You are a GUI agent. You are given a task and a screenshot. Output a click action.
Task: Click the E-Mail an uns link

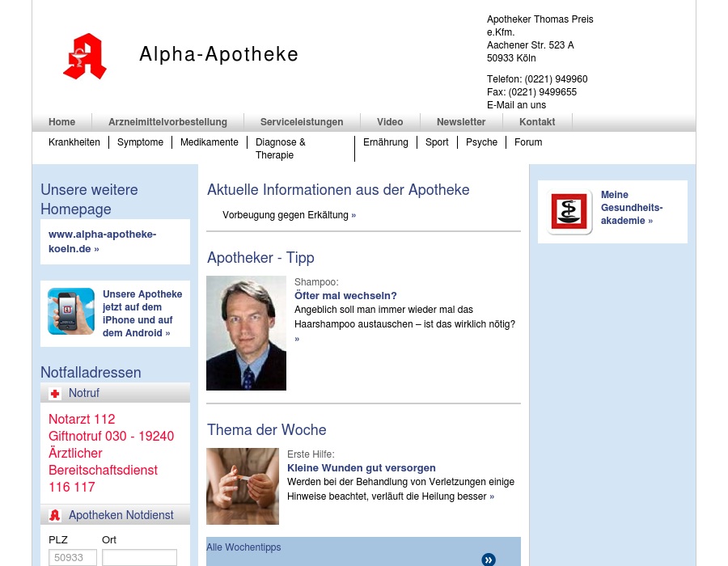[x=516, y=105]
